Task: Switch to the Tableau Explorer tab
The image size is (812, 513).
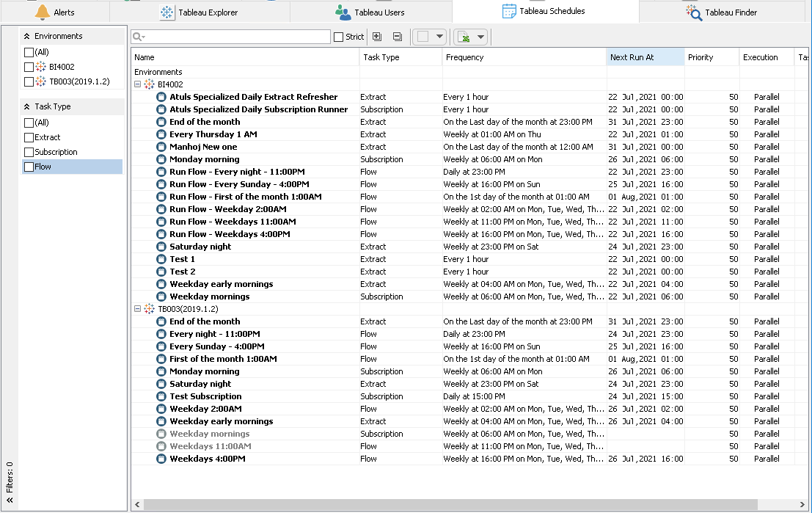Action: (x=199, y=12)
